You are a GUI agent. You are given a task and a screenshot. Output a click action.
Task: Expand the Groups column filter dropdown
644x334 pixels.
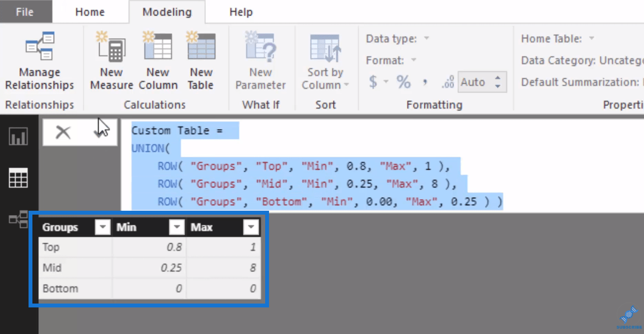point(103,227)
